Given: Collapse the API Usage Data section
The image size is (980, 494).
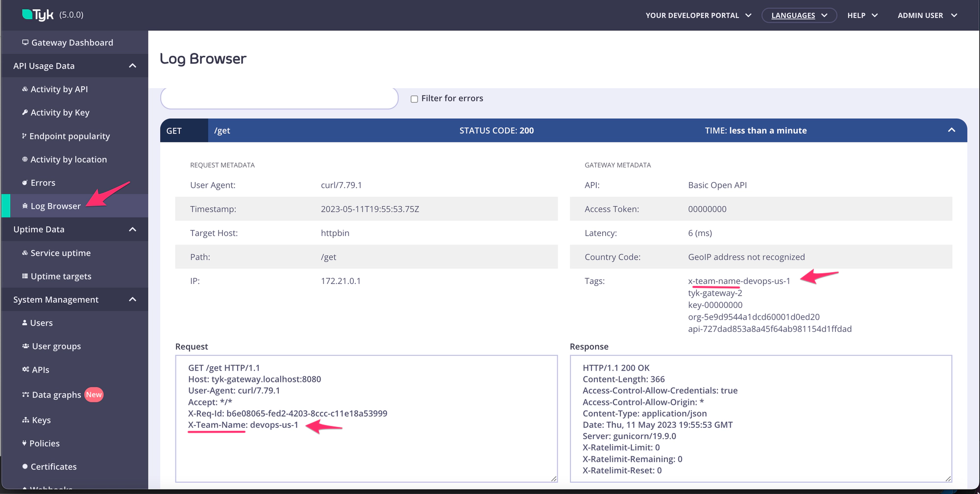Looking at the screenshot, I should click(132, 66).
